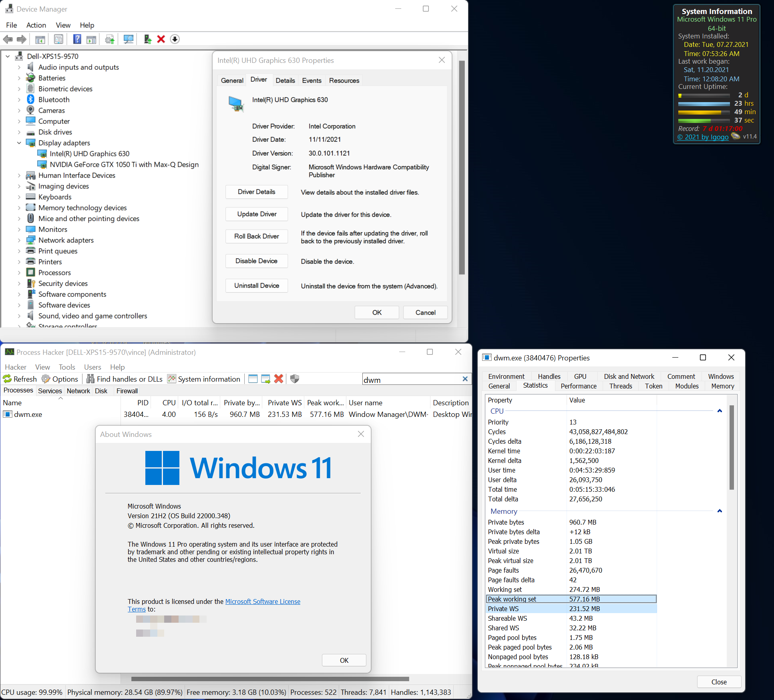
Task: Collapse the Display adapters tree node
Action: (x=19, y=143)
